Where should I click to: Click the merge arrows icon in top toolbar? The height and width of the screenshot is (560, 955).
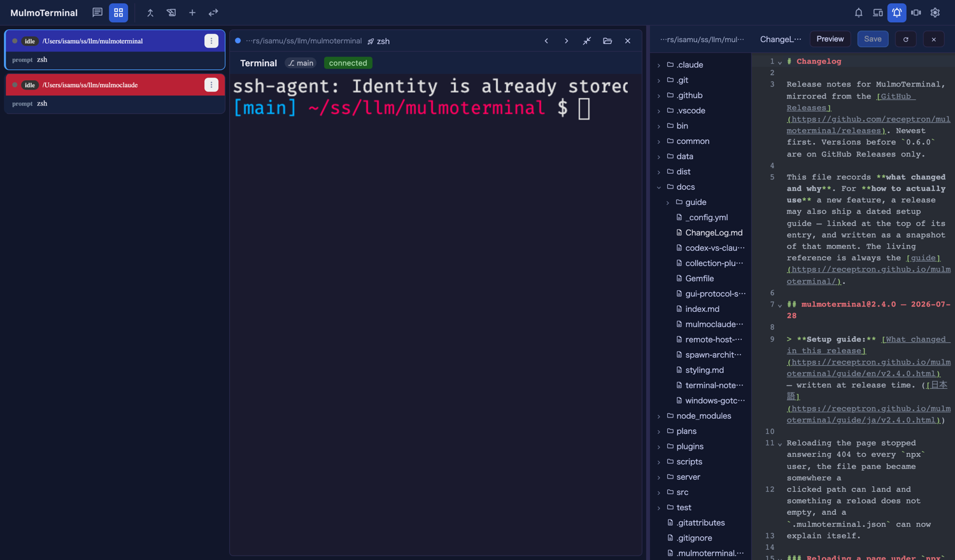click(150, 13)
